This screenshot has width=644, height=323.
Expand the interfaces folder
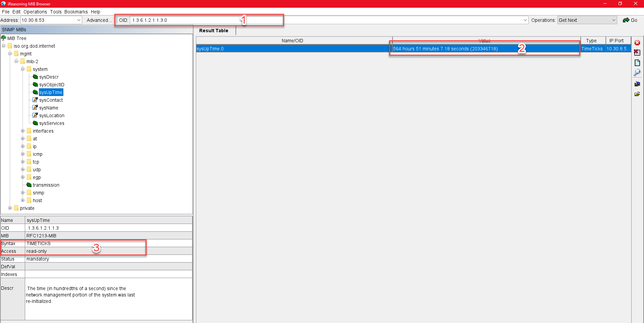coord(23,131)
